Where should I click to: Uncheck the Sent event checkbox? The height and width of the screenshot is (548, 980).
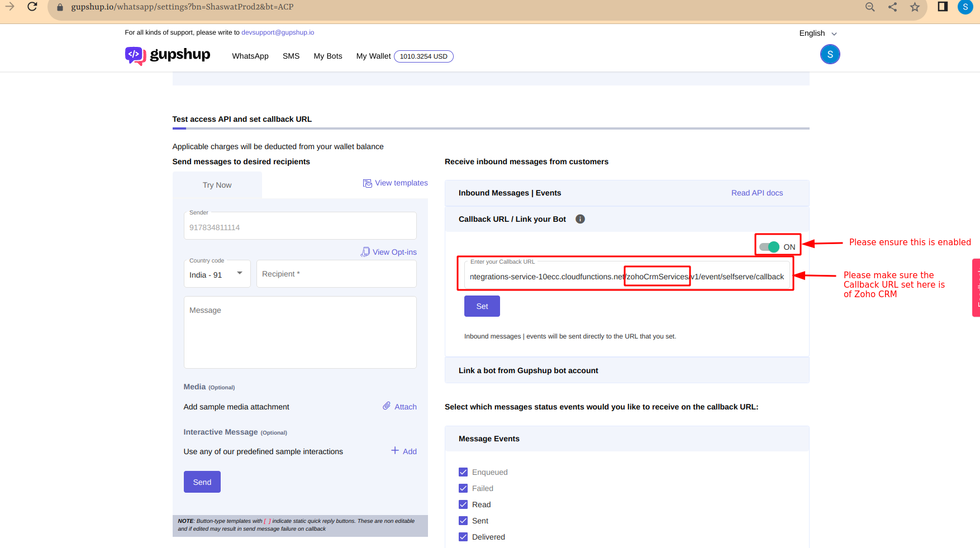point(463,521)
